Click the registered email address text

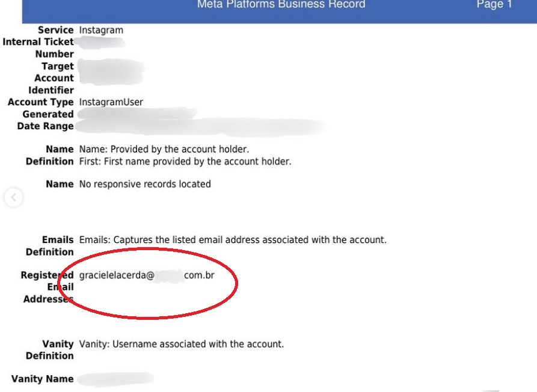[147, 275]
